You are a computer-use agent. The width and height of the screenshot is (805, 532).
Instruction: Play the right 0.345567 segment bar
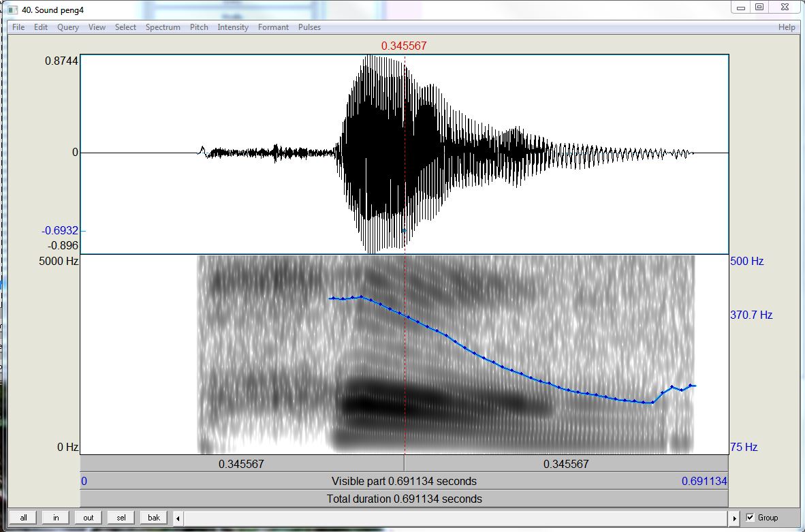566,464
